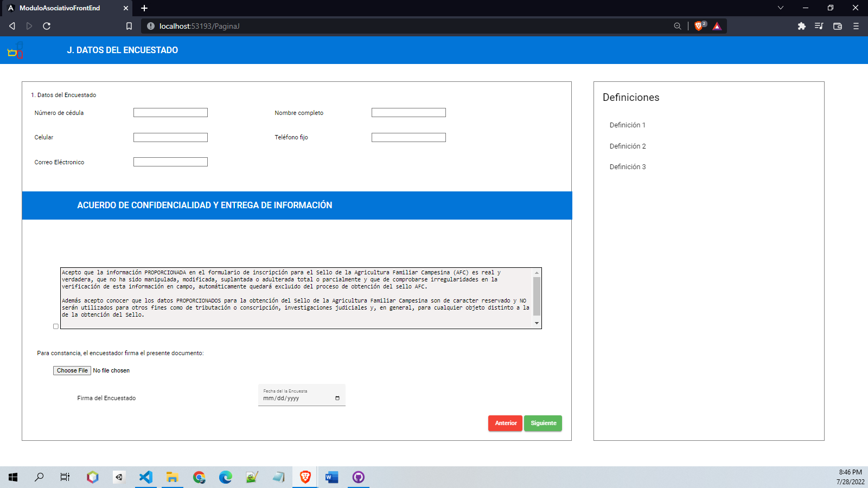Focus the Teléfono fijo input field
This screenshot has height=488, width=868.
coord(409,138)
